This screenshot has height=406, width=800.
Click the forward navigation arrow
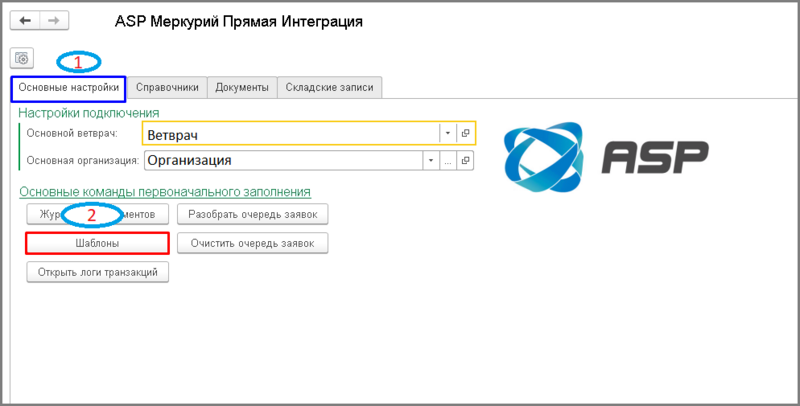[x=54, y=20]
